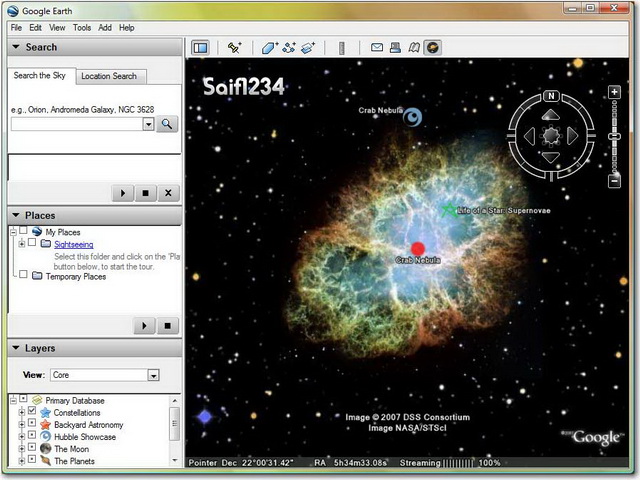
Task: Select the Search the Sky tab
Action: tap(40, 76)
